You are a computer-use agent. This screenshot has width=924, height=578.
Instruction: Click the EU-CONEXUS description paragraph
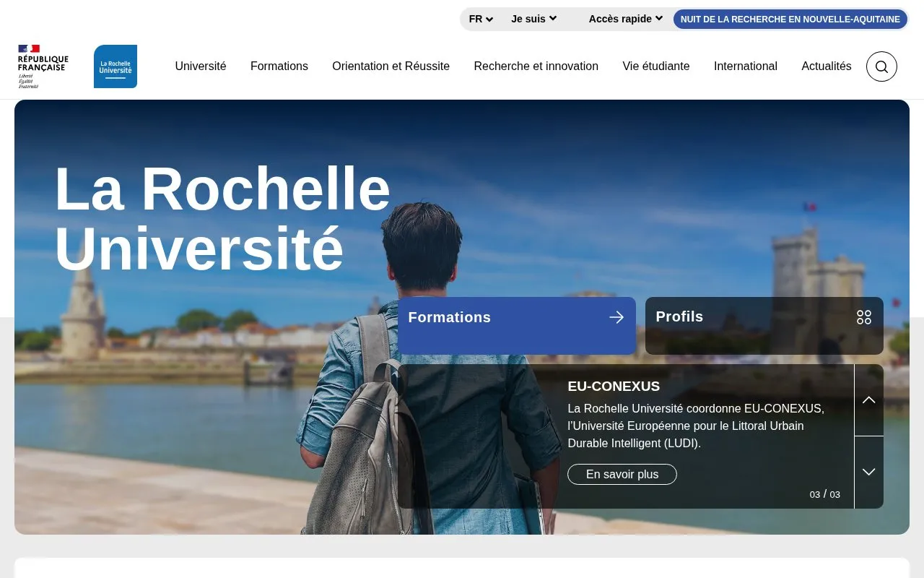point(696,426)
